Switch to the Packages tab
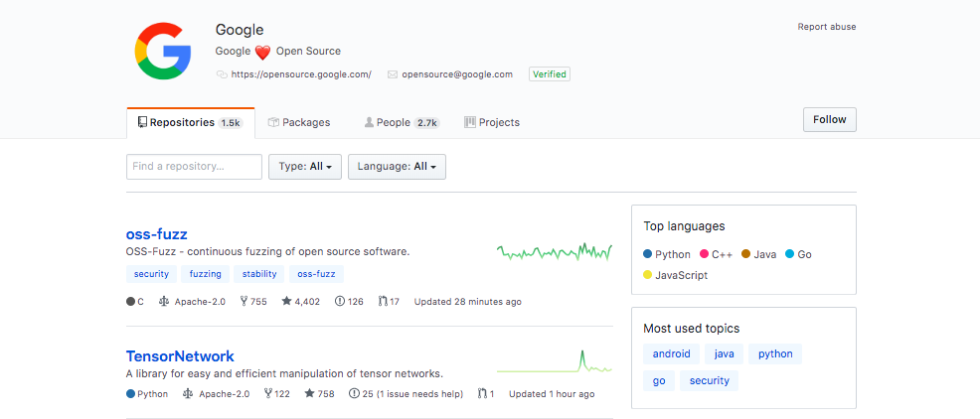980x419 pixels. point(299,122)
